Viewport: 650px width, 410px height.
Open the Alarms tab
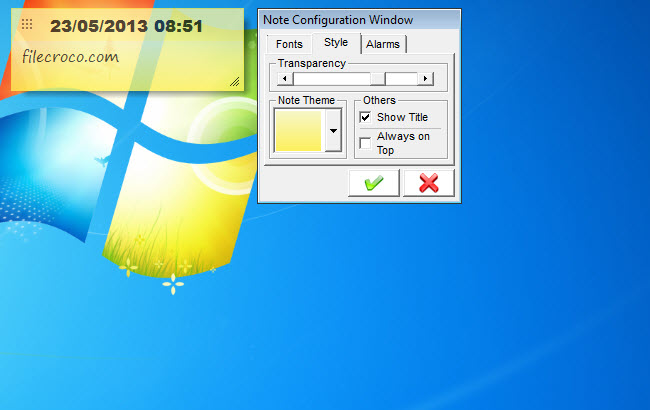(383, 44)
